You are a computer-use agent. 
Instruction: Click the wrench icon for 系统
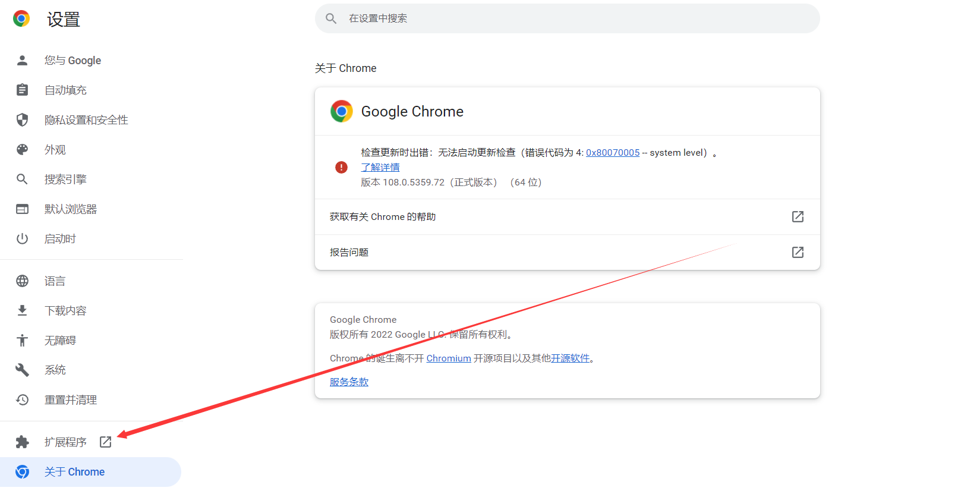coord(22,370)
